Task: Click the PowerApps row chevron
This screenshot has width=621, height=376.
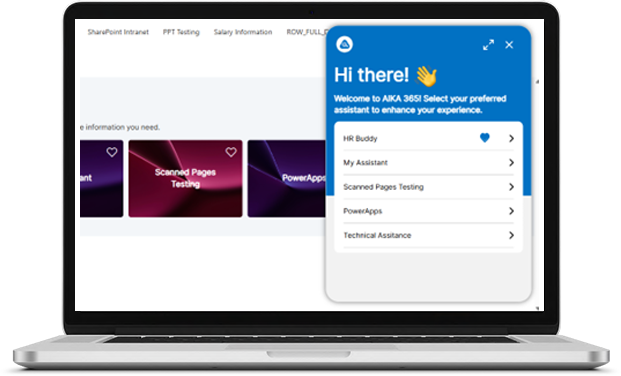Action: pyautogui.click(x=511, y=211)
